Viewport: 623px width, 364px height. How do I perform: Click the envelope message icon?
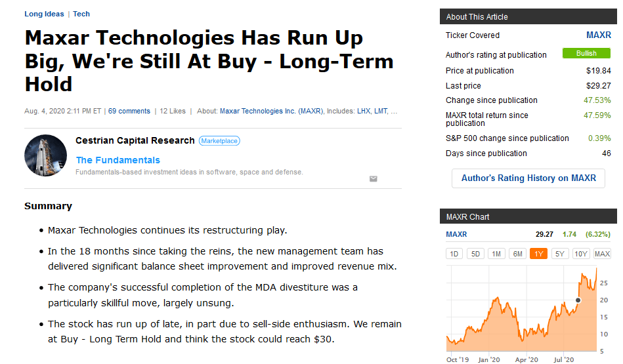click(x=373, y=178)
